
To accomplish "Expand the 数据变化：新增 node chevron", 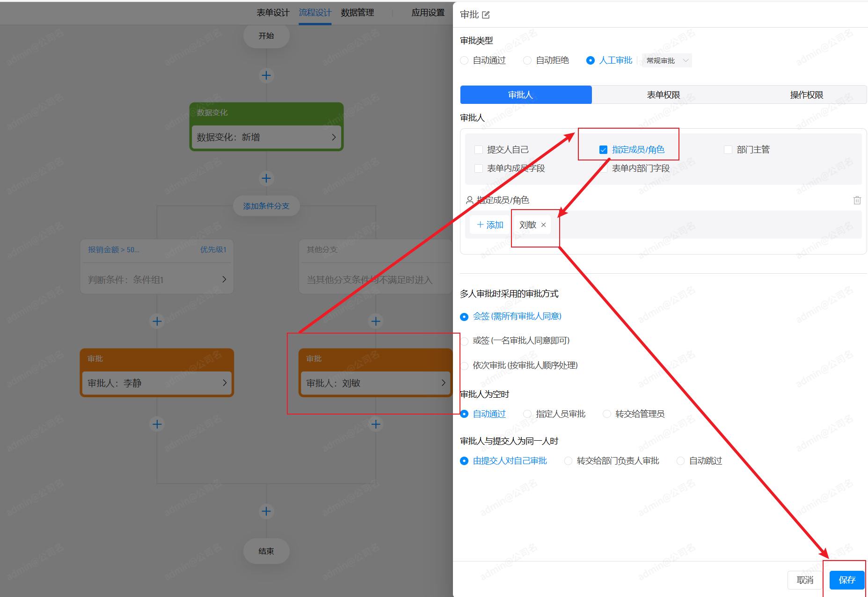I will 334,137.
